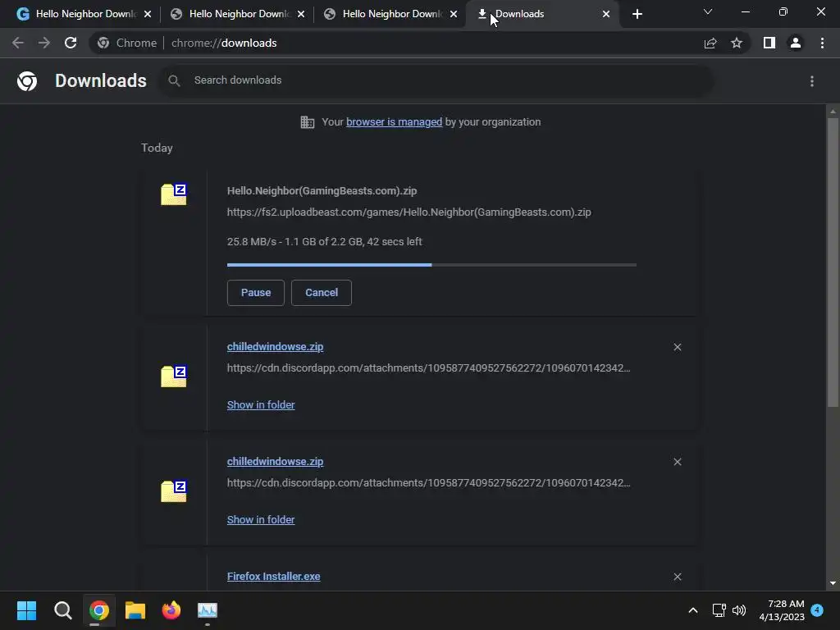This screenshot has height=630, width=840.
Task: Open network status tray icon
Action: click(719, 610)
